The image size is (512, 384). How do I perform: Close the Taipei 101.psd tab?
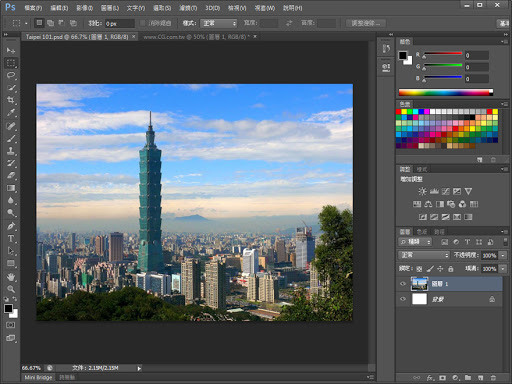click(134, 36)
